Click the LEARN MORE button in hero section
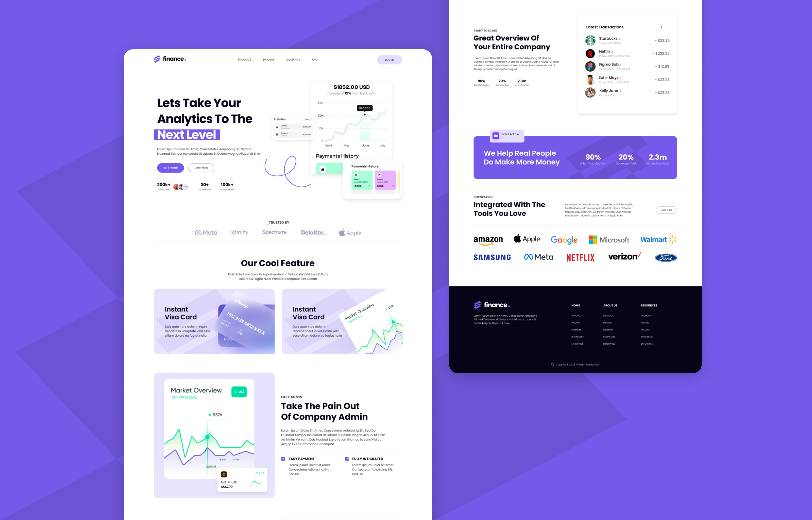Screen dimensions: 812x520 tap(201, 168)
